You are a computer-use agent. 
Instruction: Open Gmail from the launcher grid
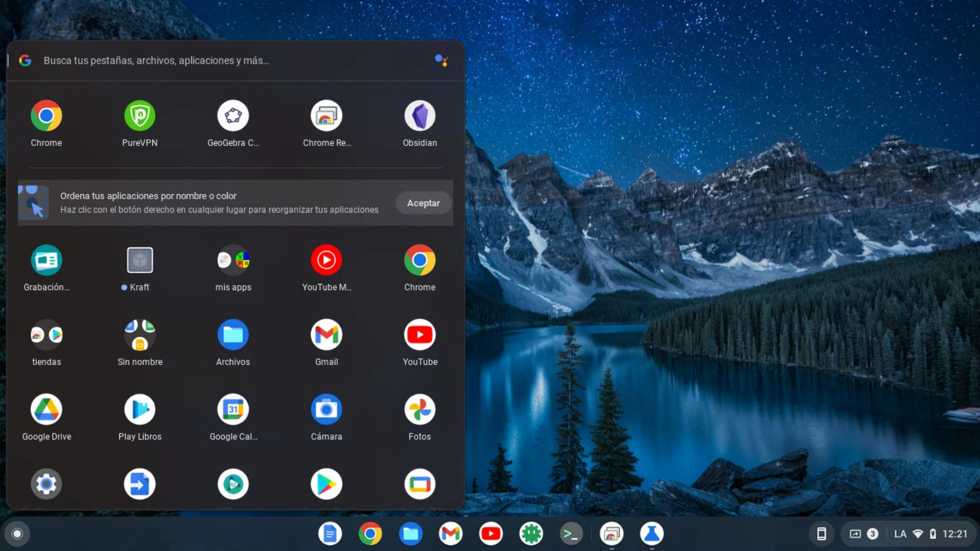click(x=327, y=335)
